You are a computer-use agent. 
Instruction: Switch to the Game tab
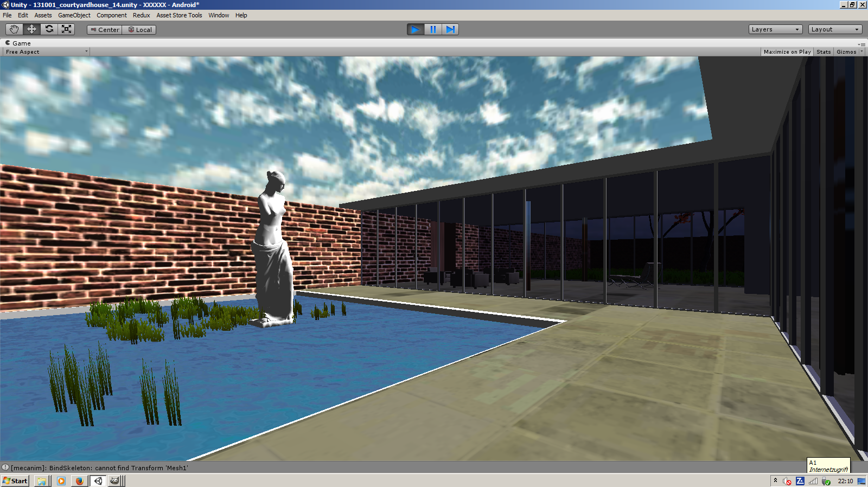click(x=18, y=43)
